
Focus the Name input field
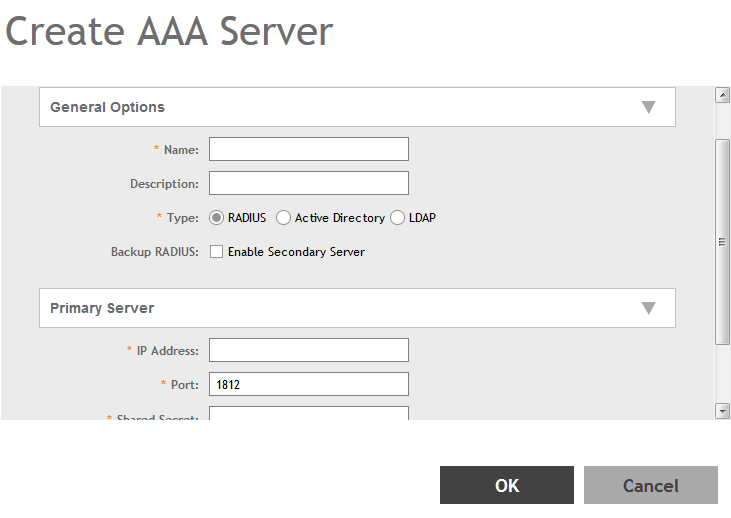(x=308, y=149)
